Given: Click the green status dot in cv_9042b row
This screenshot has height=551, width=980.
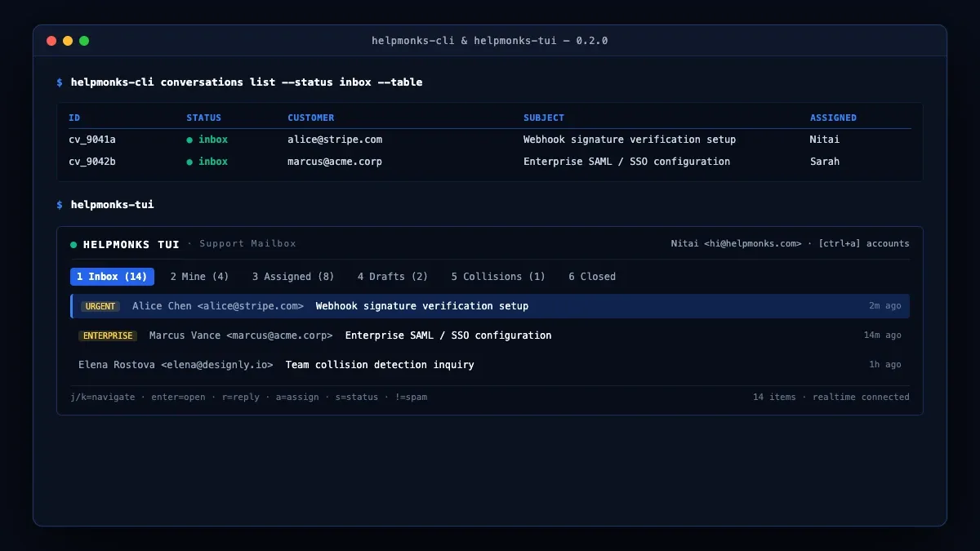Looking at the screenshot, I should point(189,162).
